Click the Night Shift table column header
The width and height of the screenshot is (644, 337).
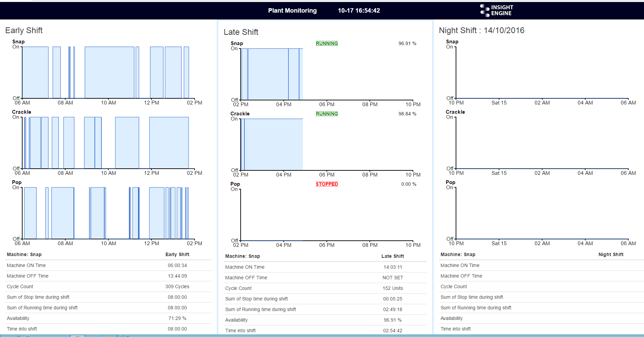pyautogui.click(x=611, y=254)
